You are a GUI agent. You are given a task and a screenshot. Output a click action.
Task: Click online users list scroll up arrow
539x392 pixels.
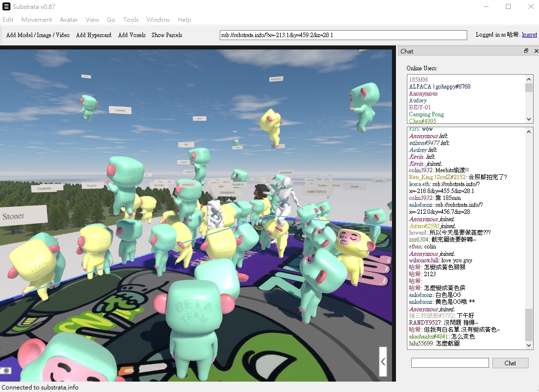[x=529, y=79]
